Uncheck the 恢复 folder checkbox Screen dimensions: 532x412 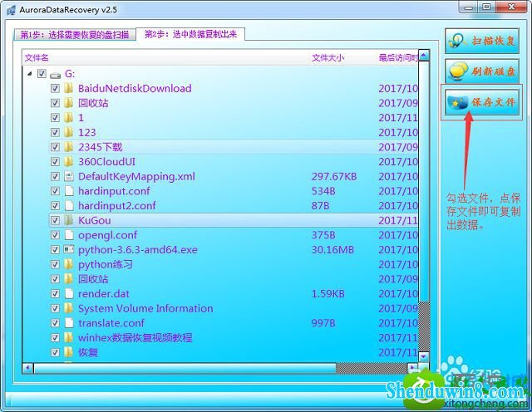click(x=55, y=352)
